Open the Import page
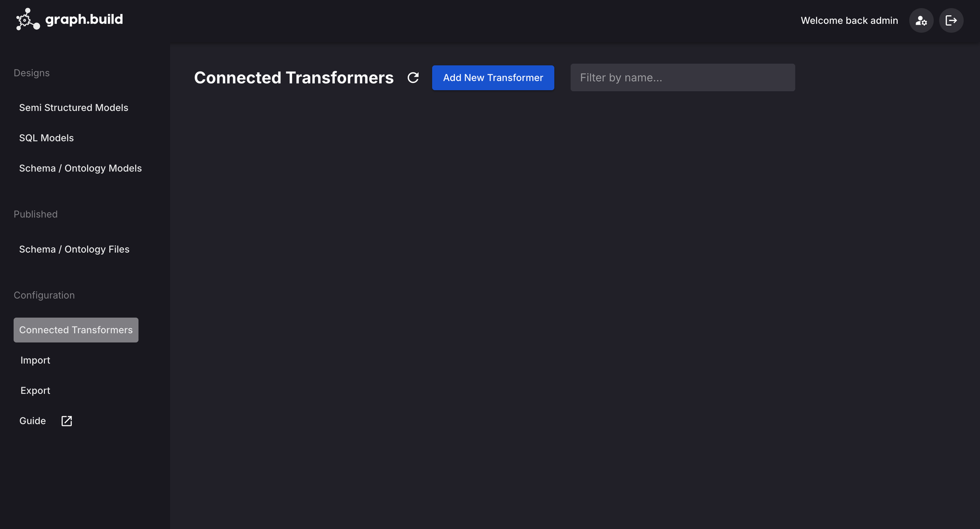 (x=35, y=360)
